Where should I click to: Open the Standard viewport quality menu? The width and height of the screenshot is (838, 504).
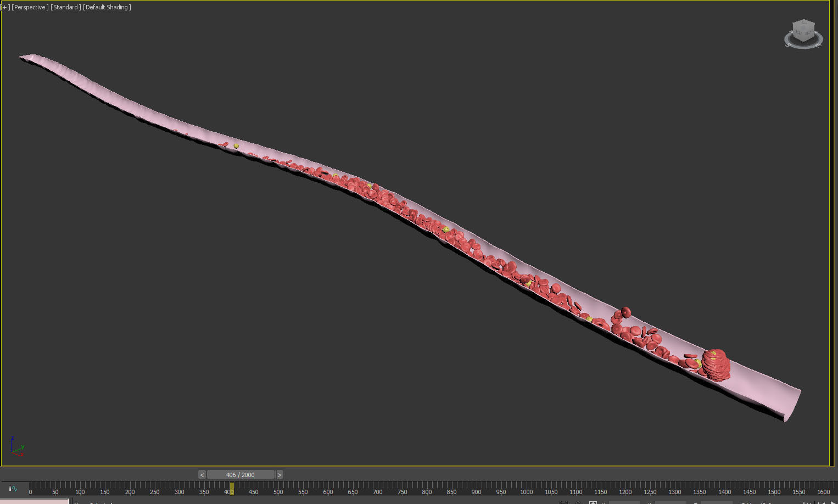66,7
